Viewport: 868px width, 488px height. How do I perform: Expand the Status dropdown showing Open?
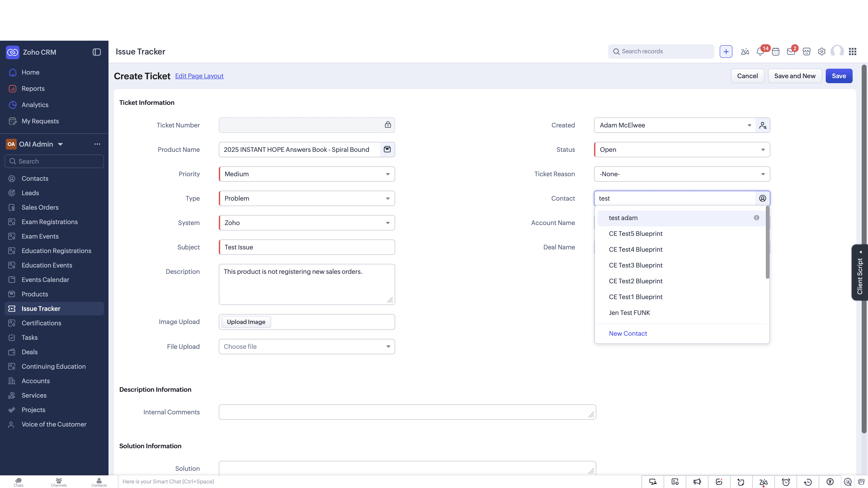(x=682, y=150)
